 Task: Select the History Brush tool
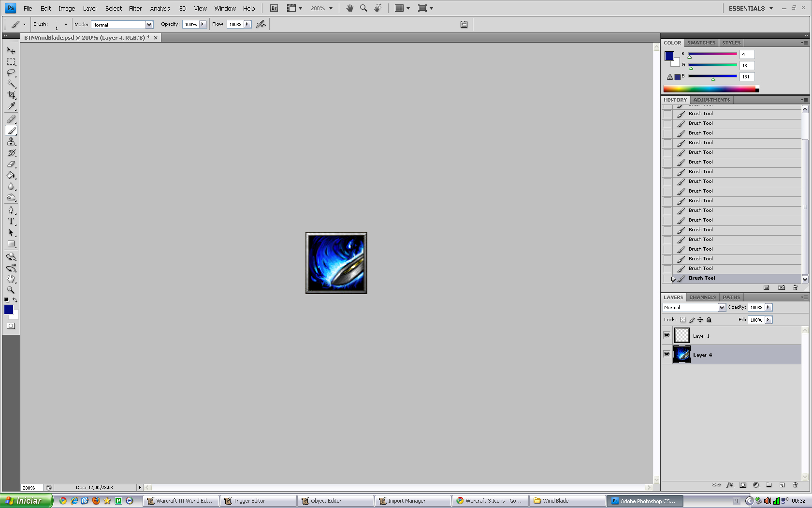[x=11, y=153]
